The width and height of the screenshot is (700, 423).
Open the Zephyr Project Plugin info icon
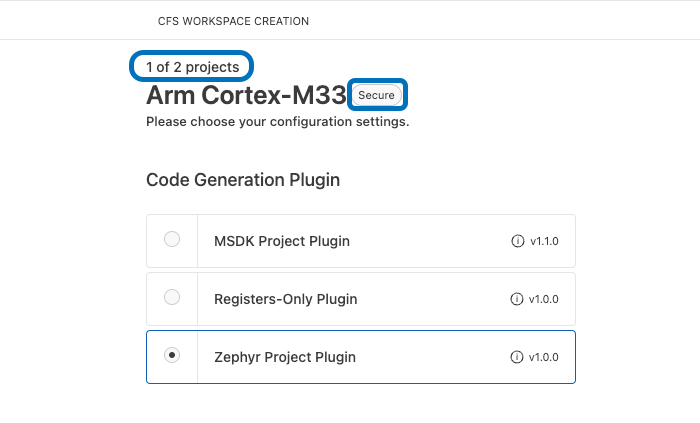point(517,357)
